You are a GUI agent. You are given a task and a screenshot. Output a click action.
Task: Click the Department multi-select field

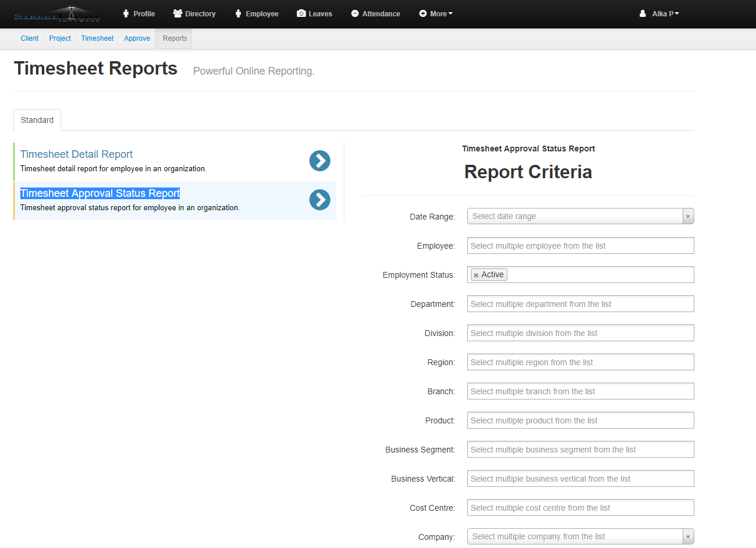pyautogui.click(x=580, y=304)
